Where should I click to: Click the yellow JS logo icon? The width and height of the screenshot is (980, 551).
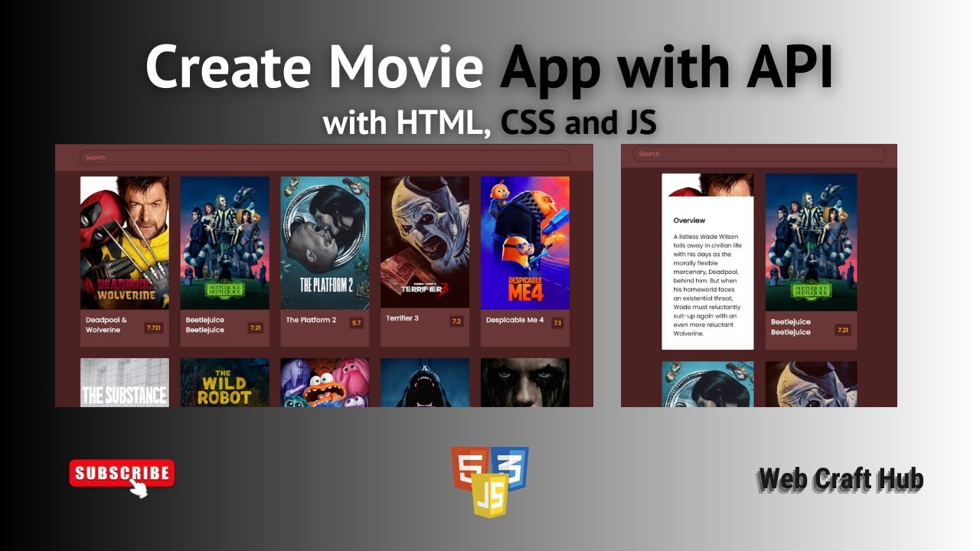coord(489,496)
